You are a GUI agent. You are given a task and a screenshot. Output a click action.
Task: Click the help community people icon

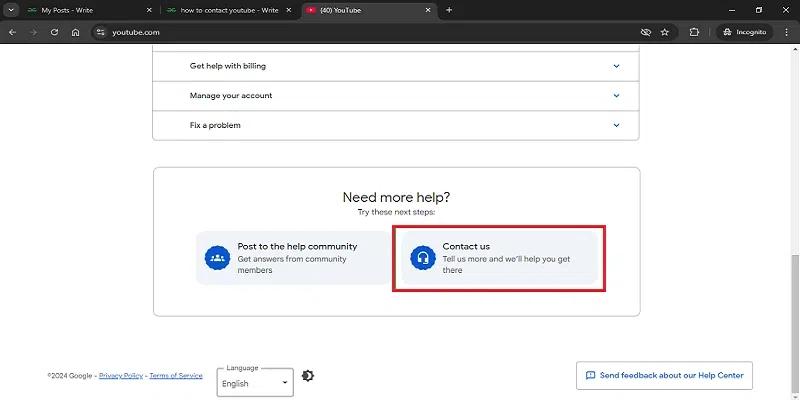tap(217, 258)
